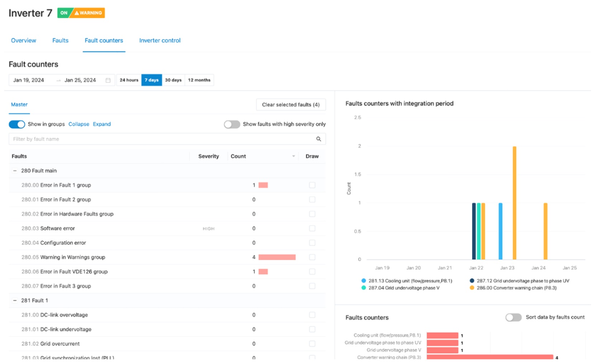The image size is (595, 364).
Task: Click the Jan 19, 2024 start date
Action: coord(29,80)
